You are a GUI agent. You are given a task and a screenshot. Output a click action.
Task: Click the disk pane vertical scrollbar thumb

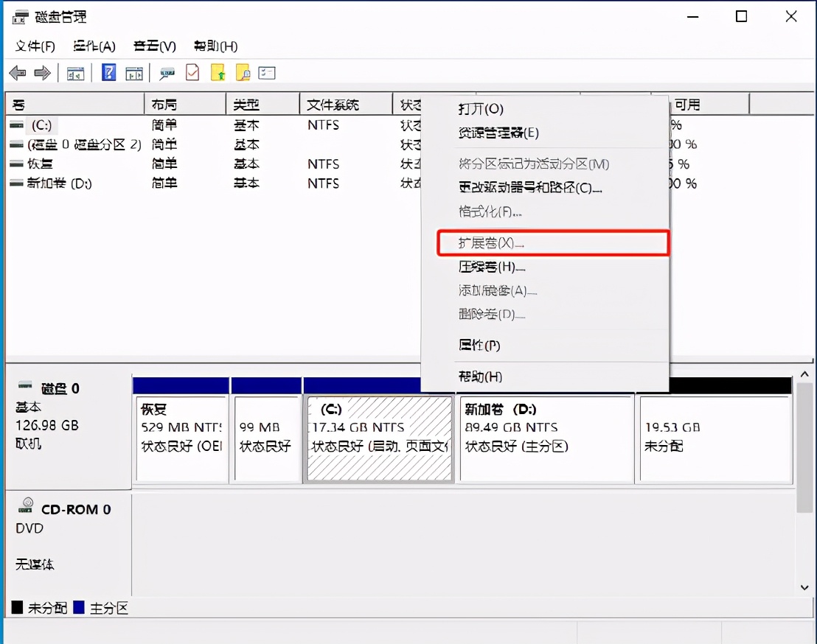click(x=804, y=448)
